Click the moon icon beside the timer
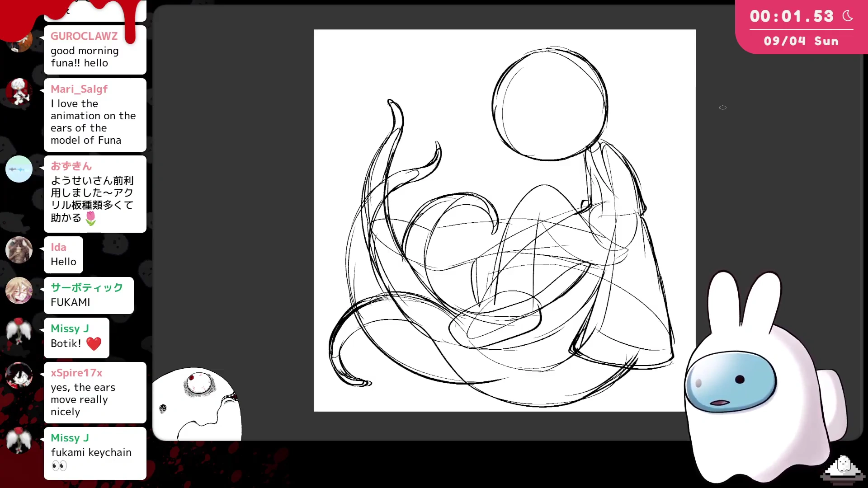Screen dimensions: 868x488 pyautogui.click(x=848, y=16)
